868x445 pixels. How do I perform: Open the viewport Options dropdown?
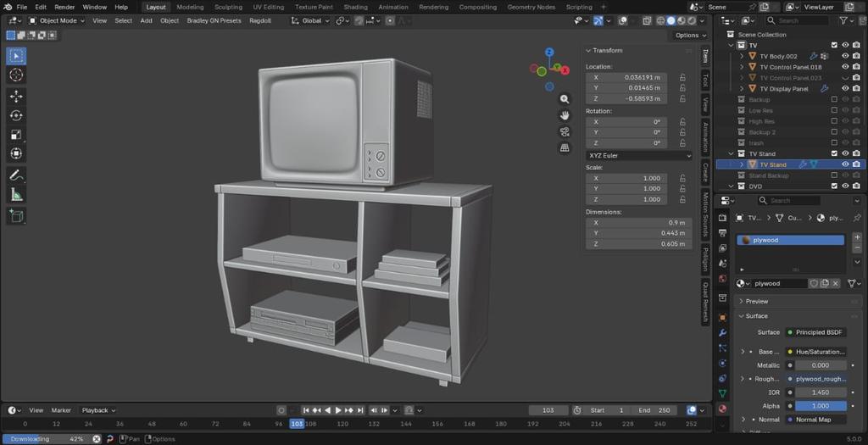[690, 35]
